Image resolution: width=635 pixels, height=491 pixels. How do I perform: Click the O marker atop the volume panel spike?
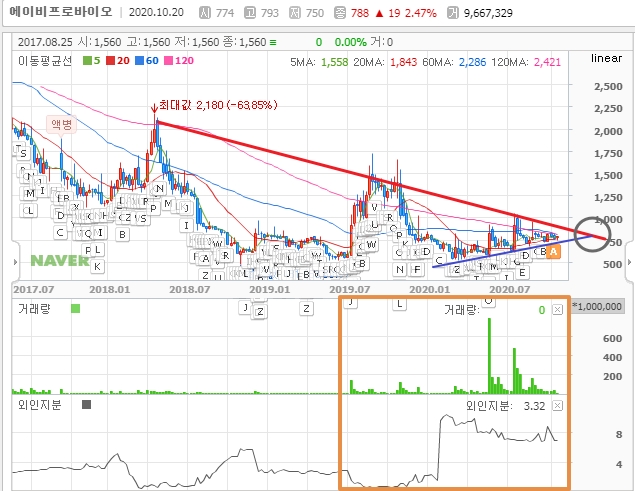pyautogui.click(x=489, y=301)
